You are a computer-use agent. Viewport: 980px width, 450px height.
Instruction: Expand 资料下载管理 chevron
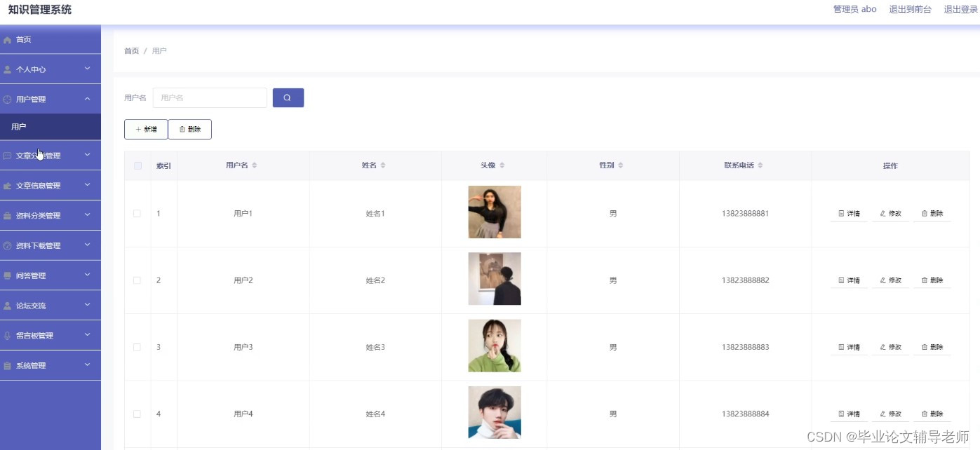88,245
